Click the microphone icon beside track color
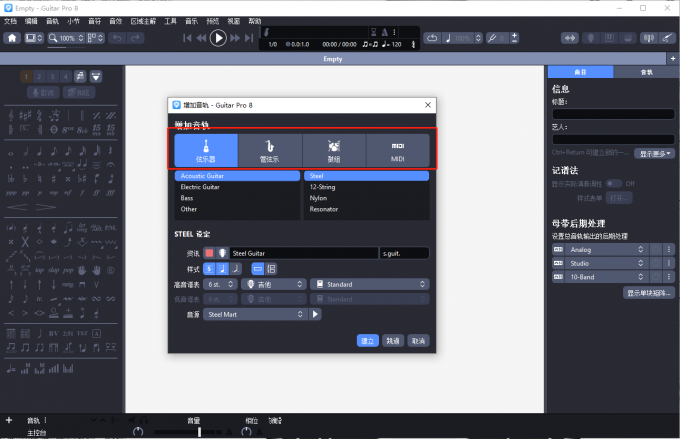 [x=222, y=253]
